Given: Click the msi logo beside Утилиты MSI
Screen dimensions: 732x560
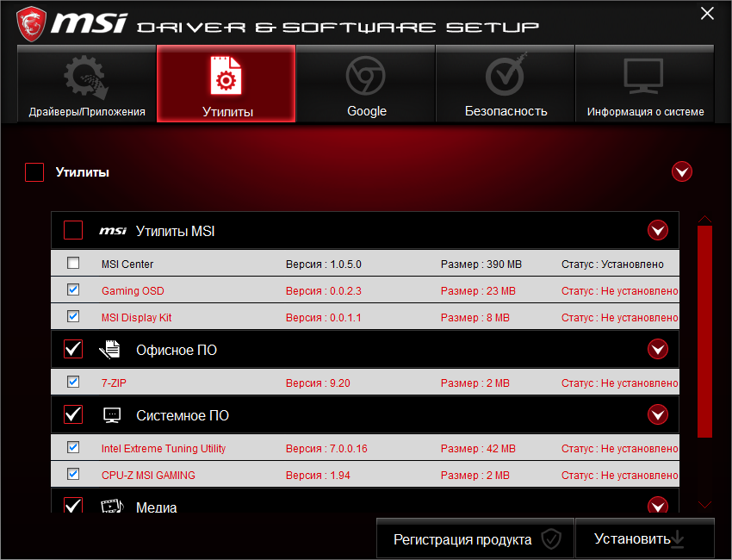Looking at the screenshot, I should tap(113, 231).
